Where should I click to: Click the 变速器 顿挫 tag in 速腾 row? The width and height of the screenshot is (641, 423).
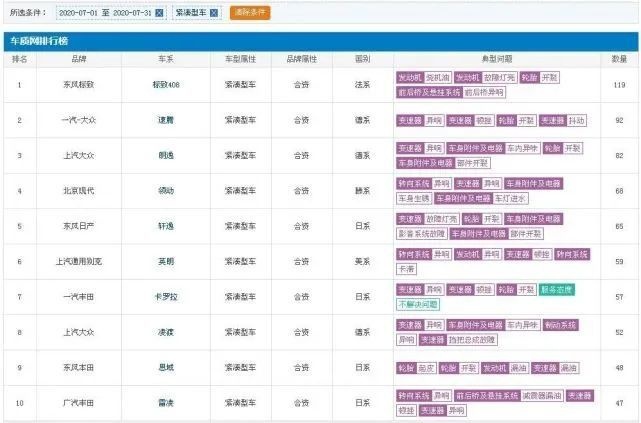click(470, 121)
